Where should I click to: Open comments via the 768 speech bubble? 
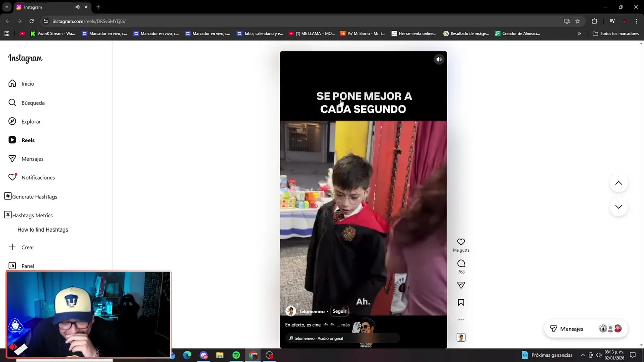click(461, 263)
